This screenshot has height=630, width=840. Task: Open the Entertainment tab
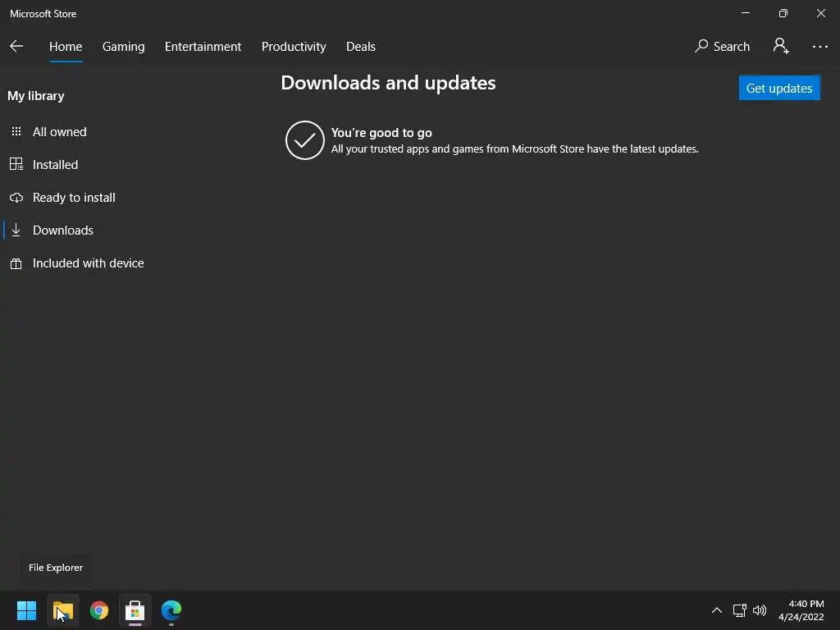click(x=203, y=47)
